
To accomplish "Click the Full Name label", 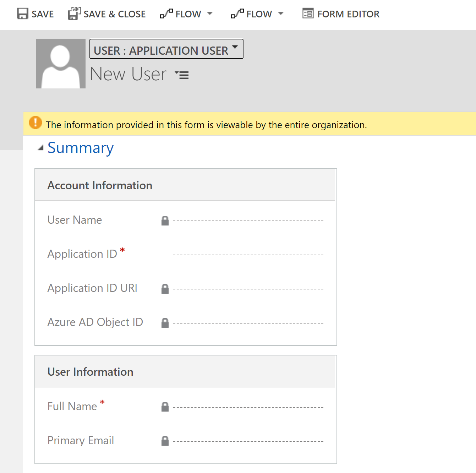I will pyautogui.click(x=72, y=406).
